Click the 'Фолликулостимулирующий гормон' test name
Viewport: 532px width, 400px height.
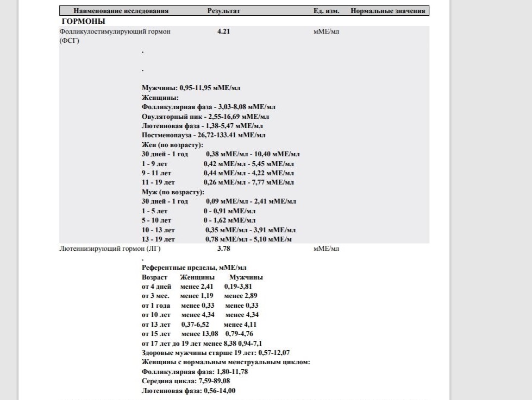pos(115,31)
